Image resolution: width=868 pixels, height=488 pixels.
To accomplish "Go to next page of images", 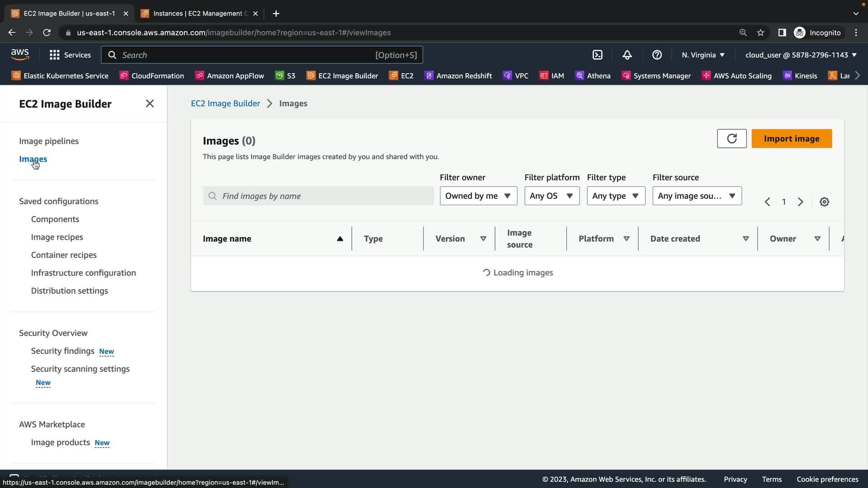I will 800,202.
